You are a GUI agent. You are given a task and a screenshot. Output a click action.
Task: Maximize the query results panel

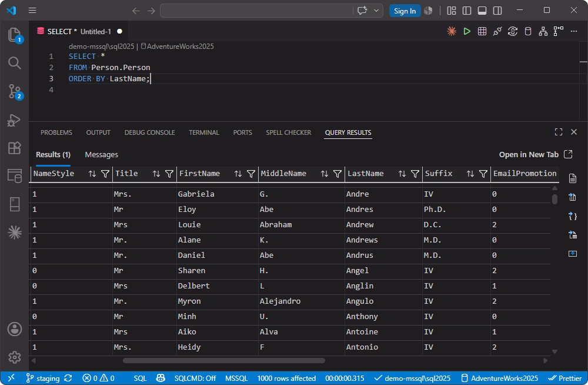tap(559, 132)
